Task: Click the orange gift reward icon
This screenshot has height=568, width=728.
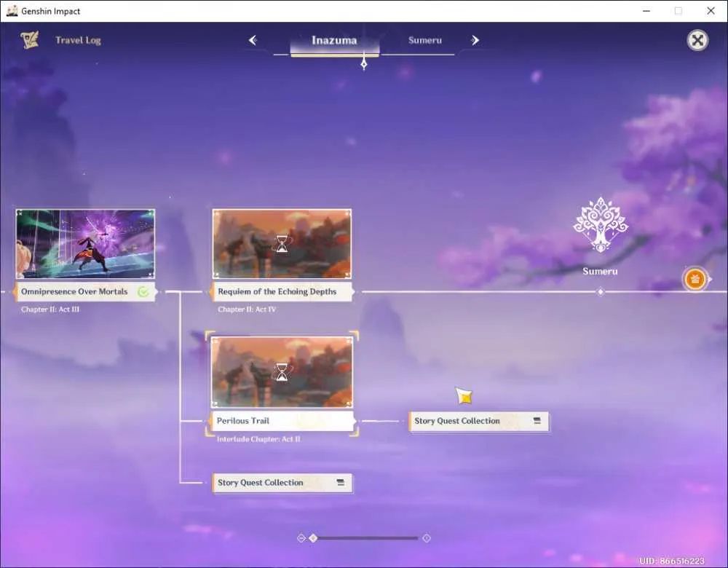Action: click(695, 279)
